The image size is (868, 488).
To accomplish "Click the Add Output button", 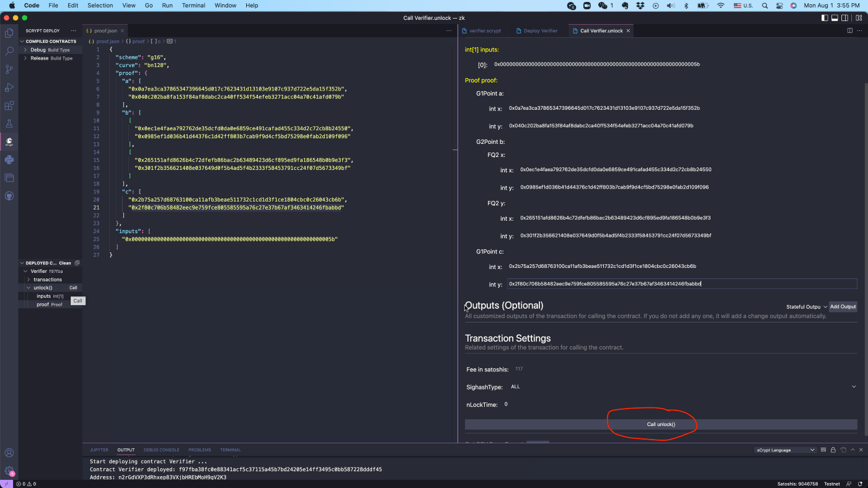I will click(x=843, y=307).
